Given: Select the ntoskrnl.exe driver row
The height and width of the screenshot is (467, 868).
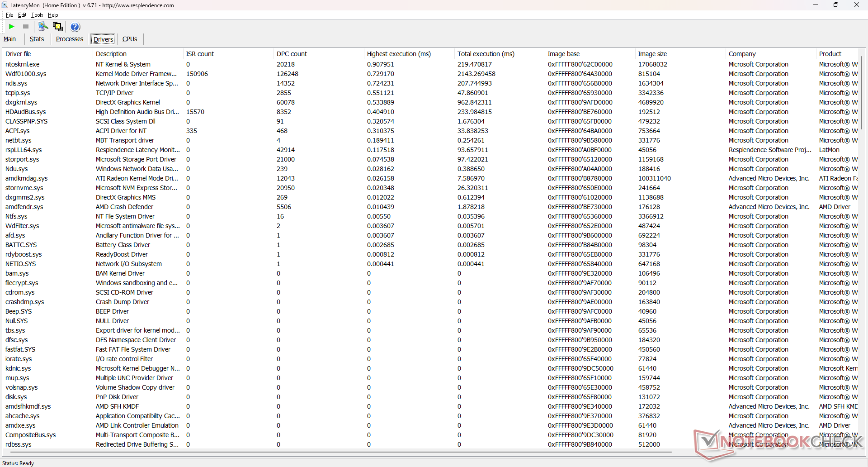Looking at the screenshot, I should coord(431,64).
